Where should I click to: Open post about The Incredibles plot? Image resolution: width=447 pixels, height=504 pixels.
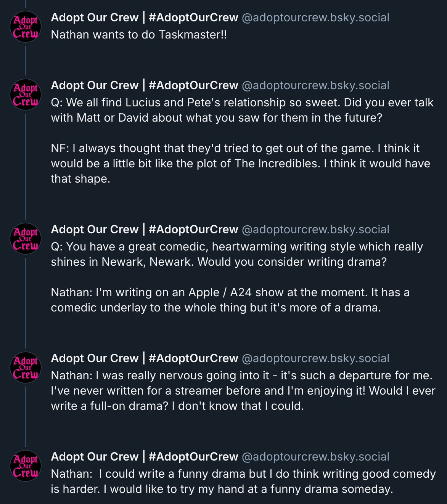click(x=240, y=164)
